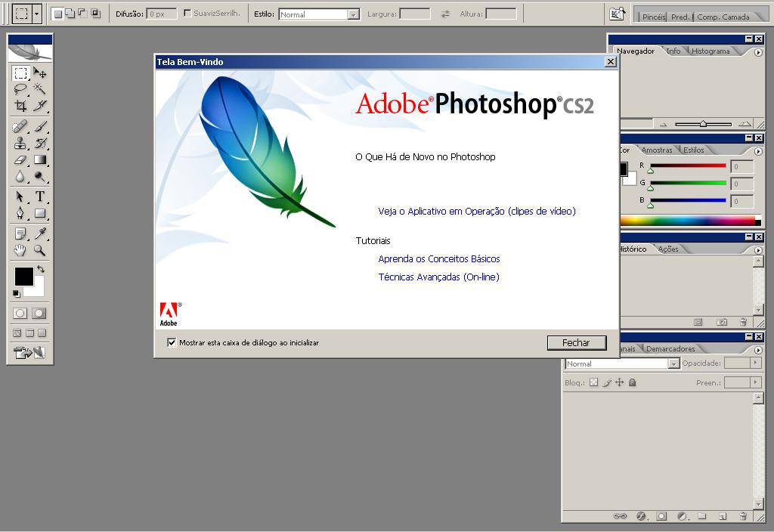Click the Fechar button
Viewport: 774px width, 532px height.
click(577, 342)
